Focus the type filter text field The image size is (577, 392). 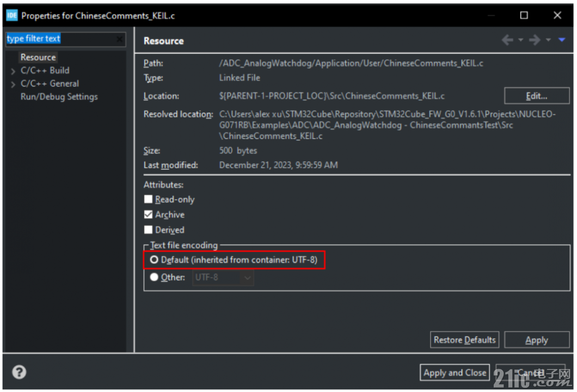pyautogui.click(x=65, y=39)
